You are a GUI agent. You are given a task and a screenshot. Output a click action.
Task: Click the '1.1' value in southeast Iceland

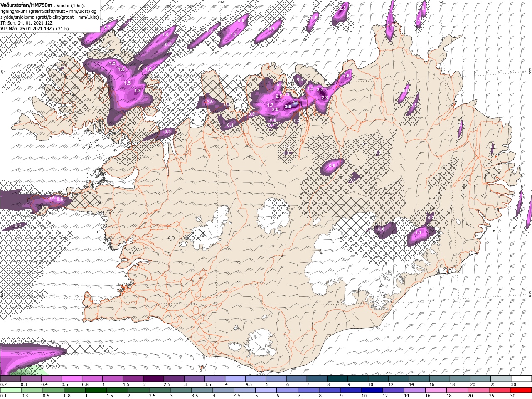pos(419,232)
